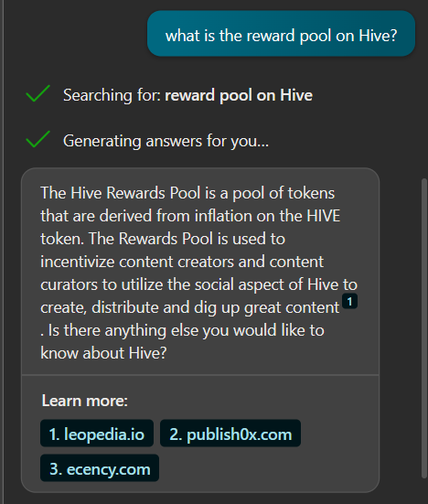
Task: Click the Learn more heading
Action: tap(85, 401)
